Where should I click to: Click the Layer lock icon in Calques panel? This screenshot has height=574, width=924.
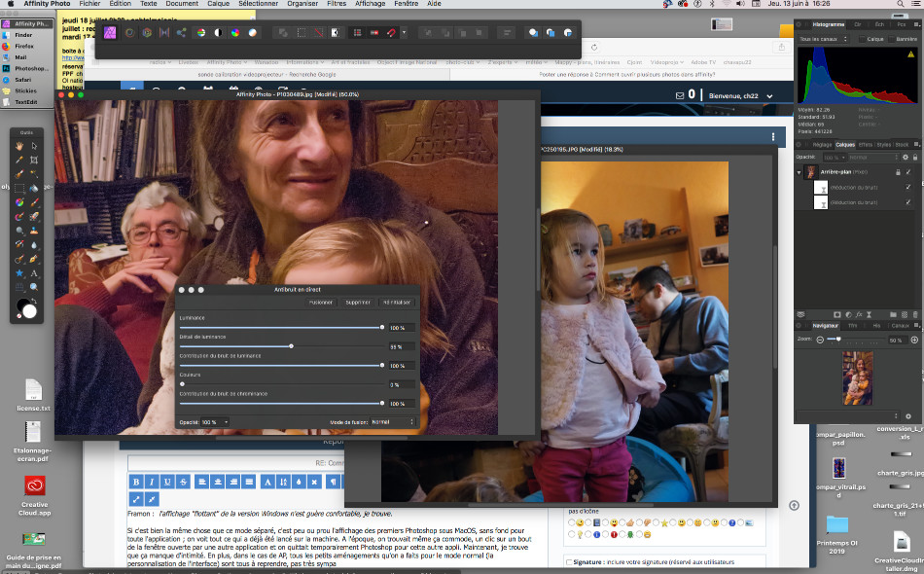915,158
